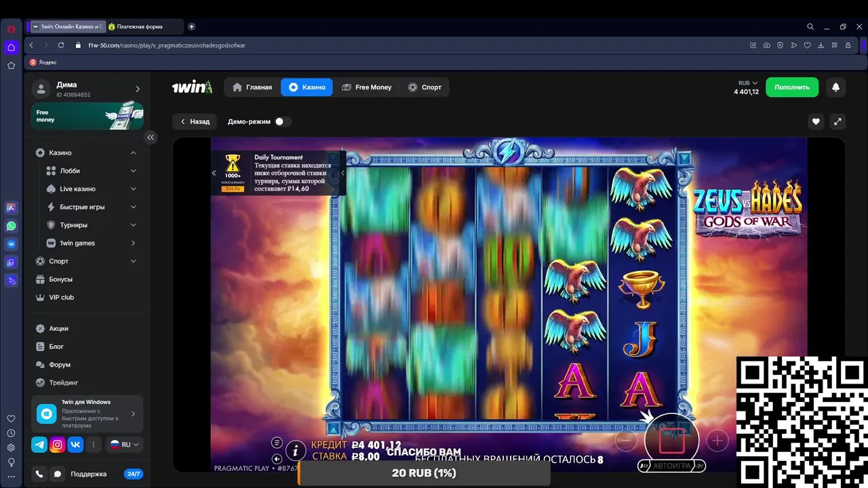Viewport: 868px width, 488px height.
Task: Expand the Live казино submenu
Action: pyautogui.click(x=133, y=189)
